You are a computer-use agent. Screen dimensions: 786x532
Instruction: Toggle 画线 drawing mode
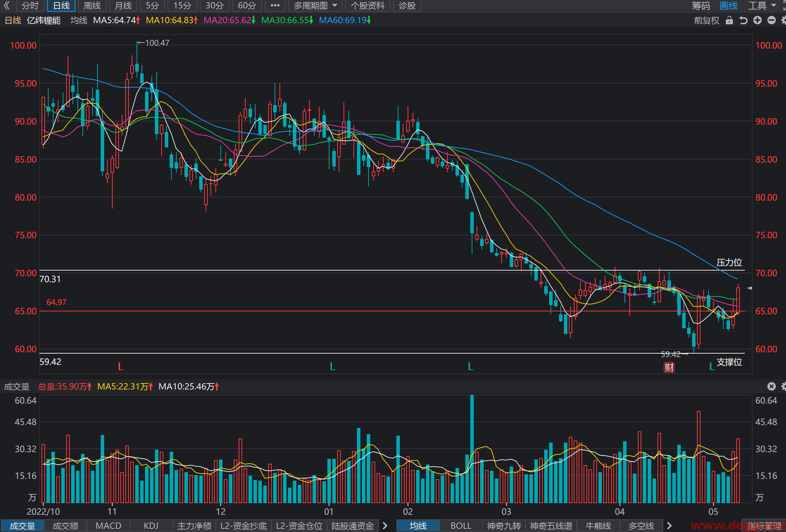pyautogui.click(x=729, y=6)
